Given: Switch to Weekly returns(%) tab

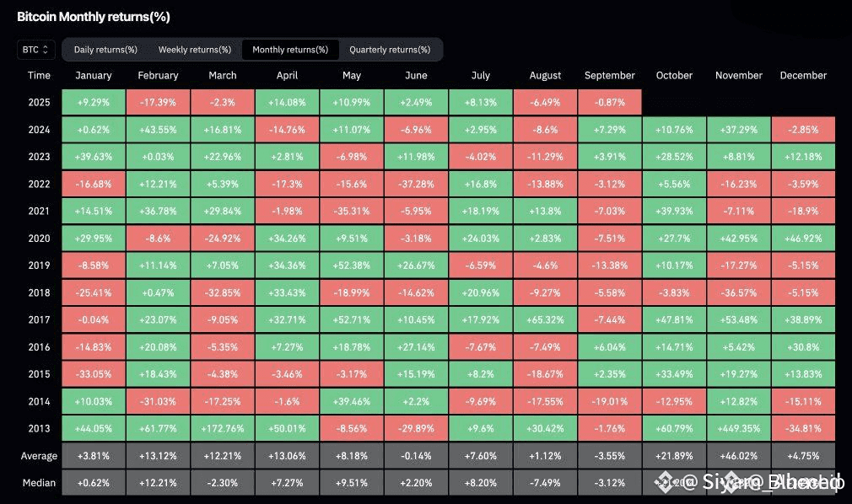Looking at the screenshot, I should (x=195, y=50).
